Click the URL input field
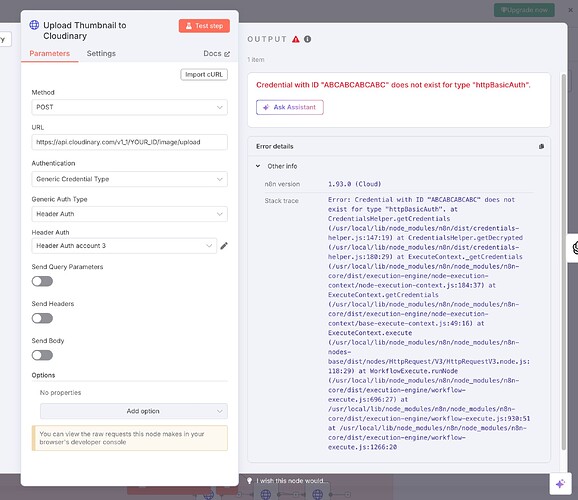 [x=129, y=142]
